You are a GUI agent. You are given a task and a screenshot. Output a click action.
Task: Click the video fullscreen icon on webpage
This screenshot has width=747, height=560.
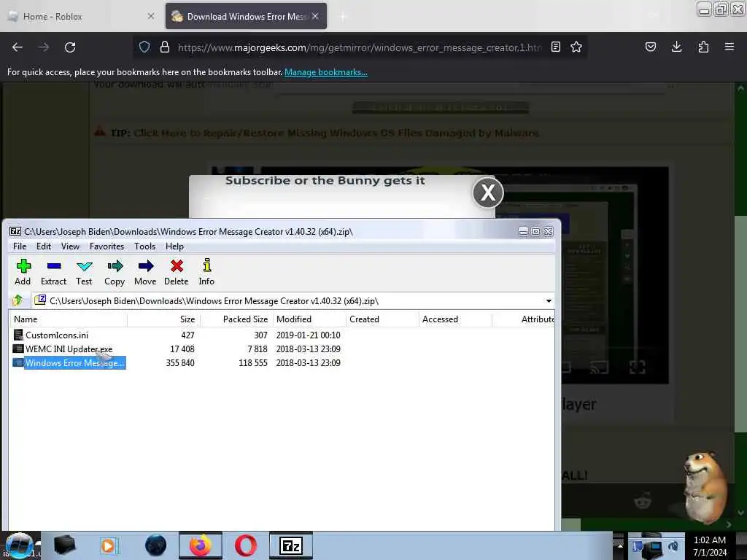638,367
